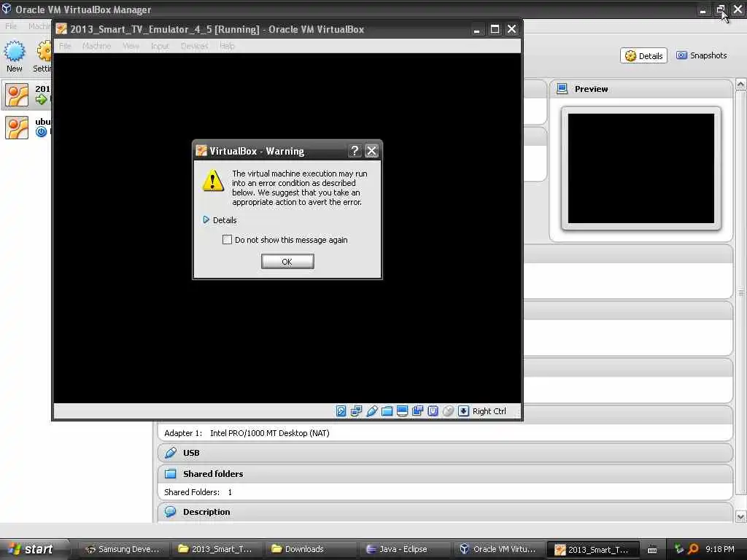This screenshot has width=747, height=560.
Task: Click the display monitor status icon
Action: coord(402,411)
